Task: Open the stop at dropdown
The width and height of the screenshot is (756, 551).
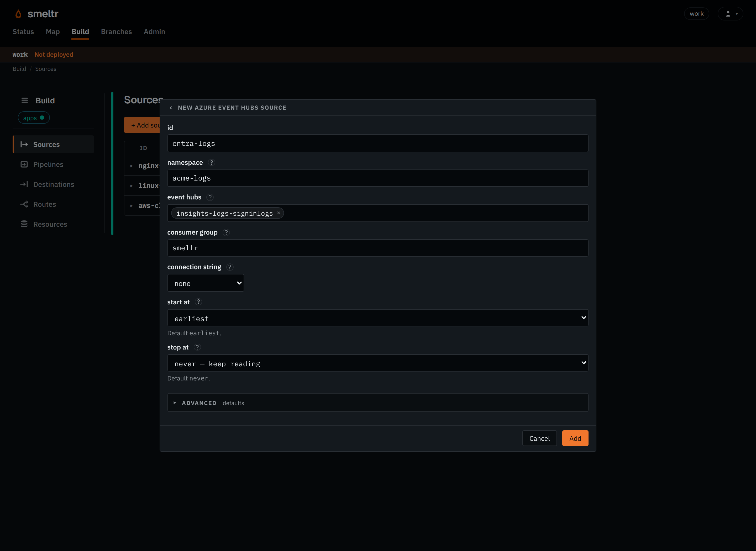Action: 378,363
